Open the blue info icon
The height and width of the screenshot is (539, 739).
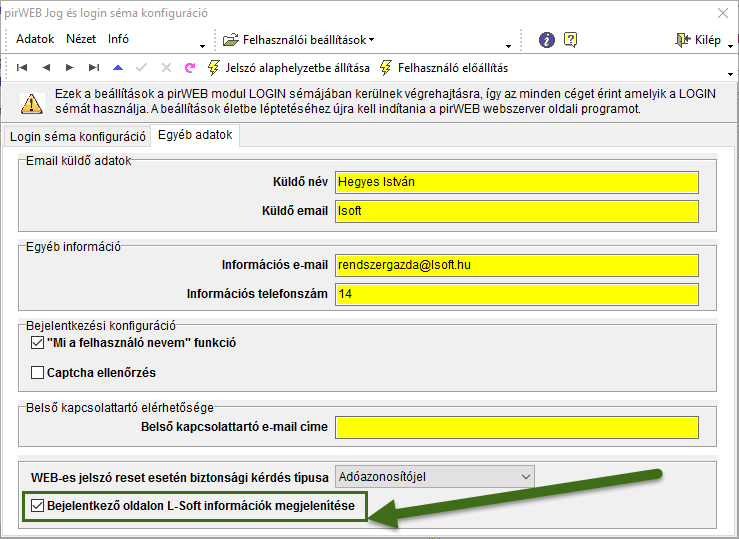pyautogui.click(x=547, y=40)
